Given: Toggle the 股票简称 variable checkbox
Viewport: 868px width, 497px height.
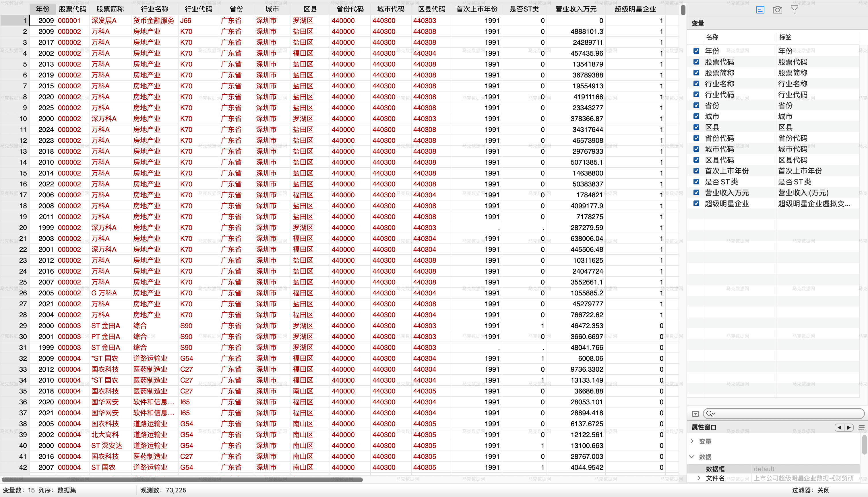Looking at the screenshot, I should 696,73.
